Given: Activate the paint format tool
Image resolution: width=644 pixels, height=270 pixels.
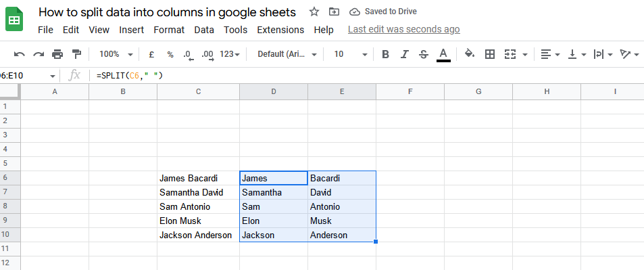Looking at the screenshot, I should (76, 54).
